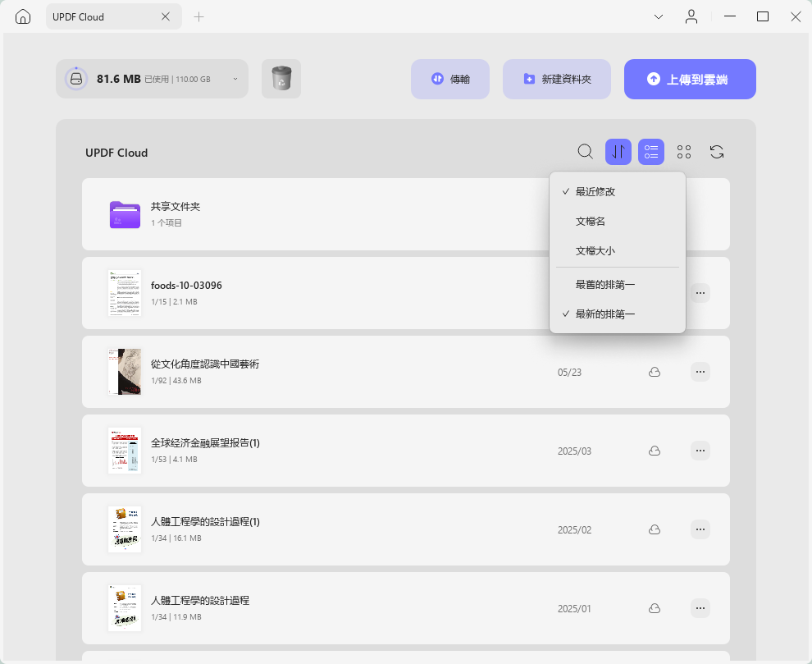812x664 pixels.
Task: Sort by 文檔名 in the menu
Action: click(618, 222)
